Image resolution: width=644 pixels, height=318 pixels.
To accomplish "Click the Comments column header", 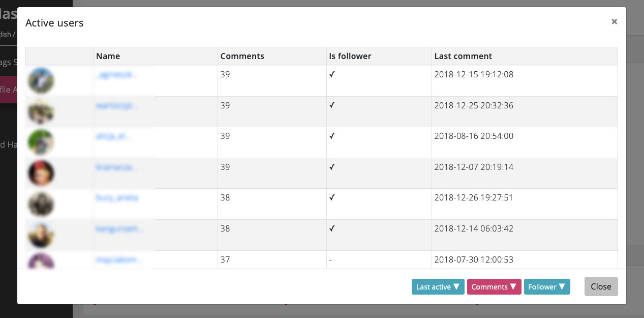I will pyautogui.click(x=242, y=56).
